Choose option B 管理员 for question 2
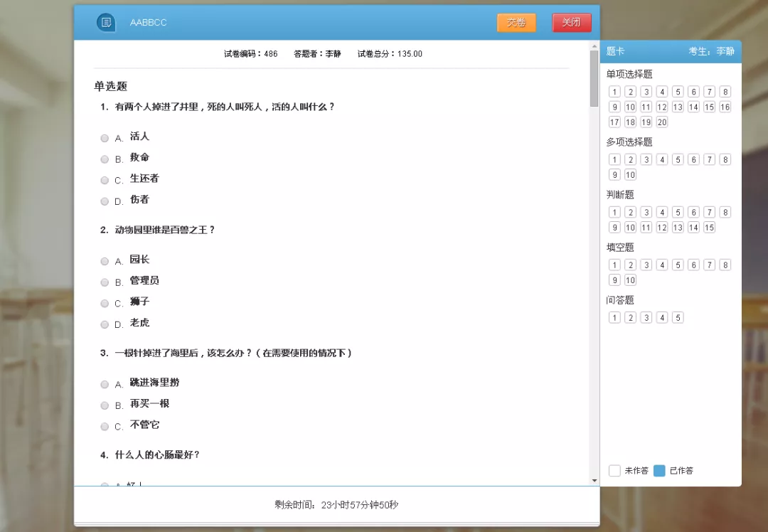 105,282
